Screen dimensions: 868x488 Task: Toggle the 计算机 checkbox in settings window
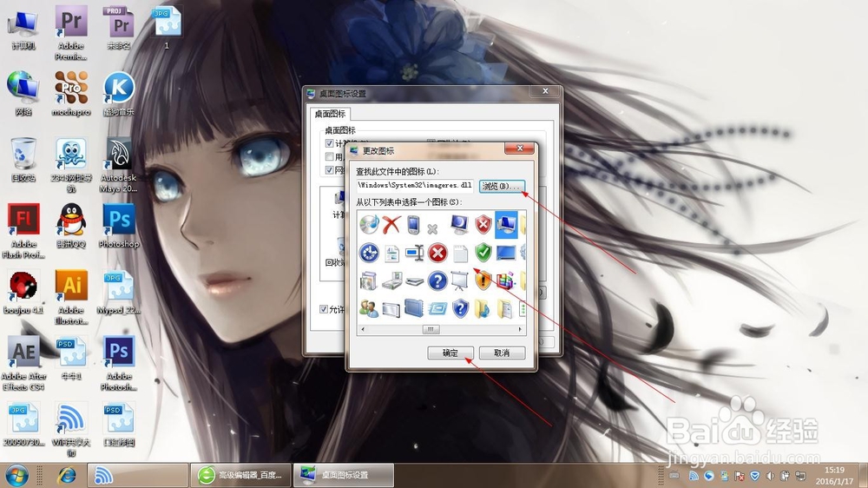click(x=329, y=143)
